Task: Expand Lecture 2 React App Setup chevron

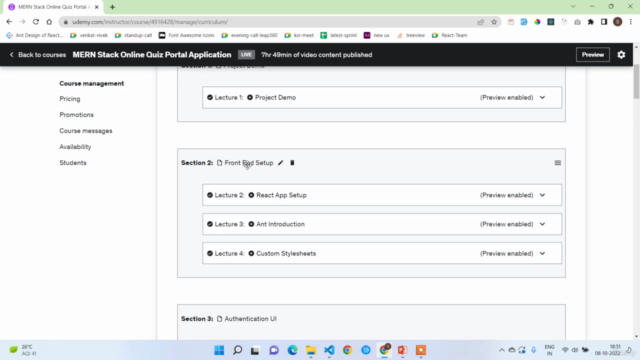Action: tap(542, 195)
